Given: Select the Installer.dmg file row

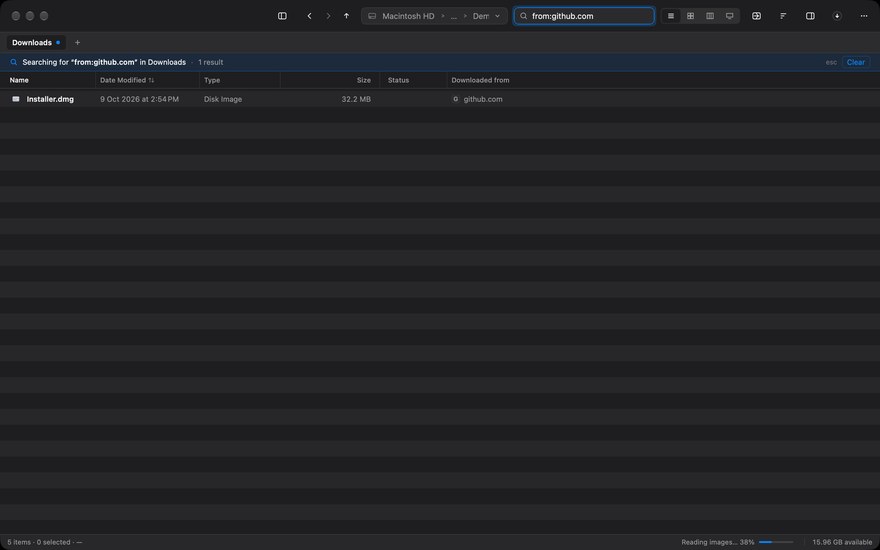Looking at the screenshot, I should click(x=440, y=99).
